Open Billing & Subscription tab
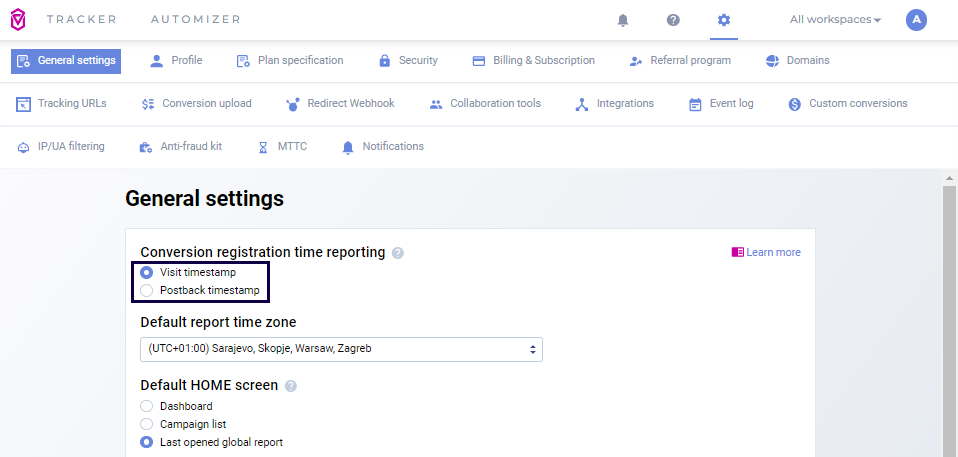This screenshot has height=457, width=958. click(533, 60)
